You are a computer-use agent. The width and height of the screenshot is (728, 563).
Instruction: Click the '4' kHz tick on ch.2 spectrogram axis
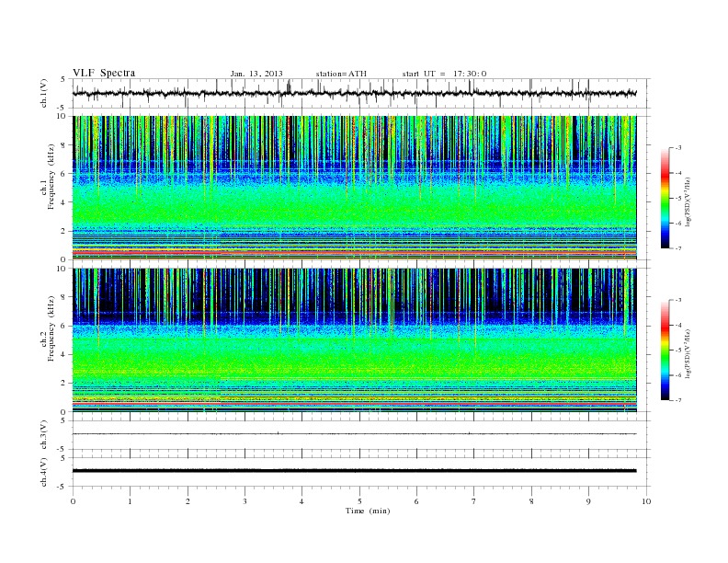coord(64,354)
